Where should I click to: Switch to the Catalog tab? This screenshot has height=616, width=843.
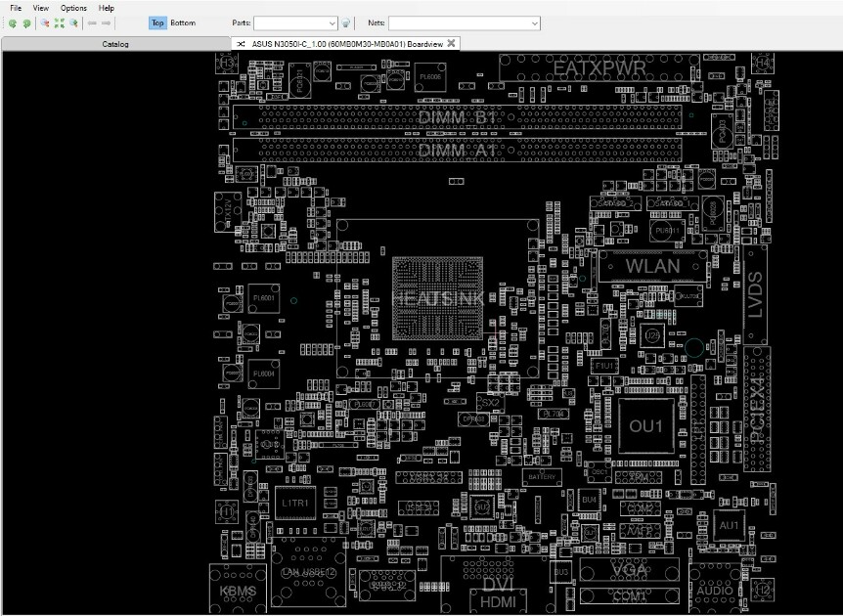(x=115, y=44)
